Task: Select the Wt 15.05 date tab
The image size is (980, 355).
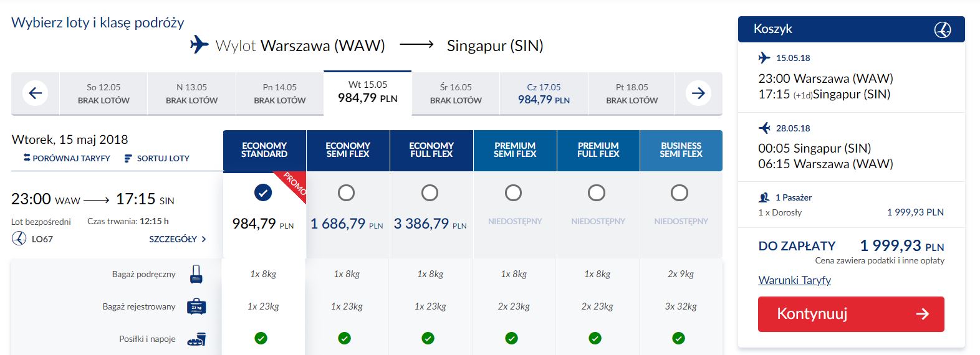Action: pyautogui.click(x=368, y=93)
